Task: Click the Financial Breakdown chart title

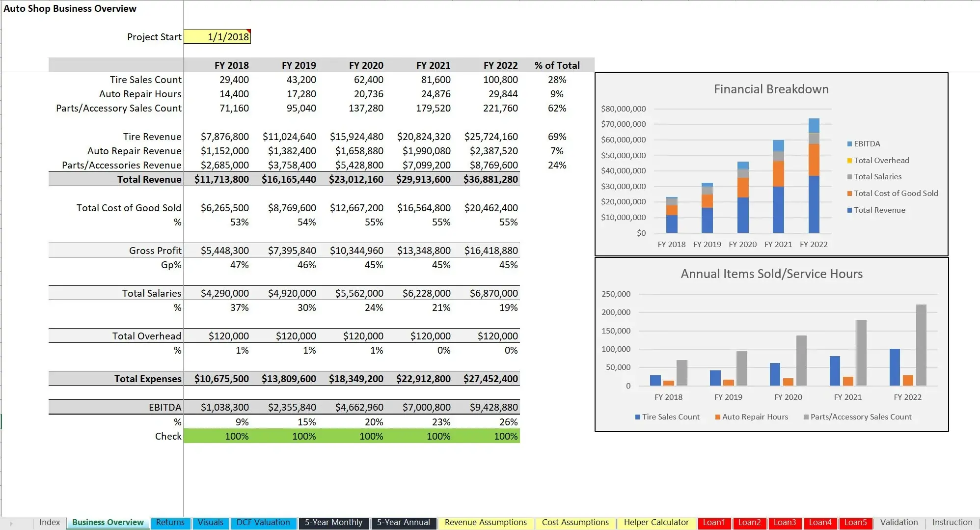Action: pos(771,89)
